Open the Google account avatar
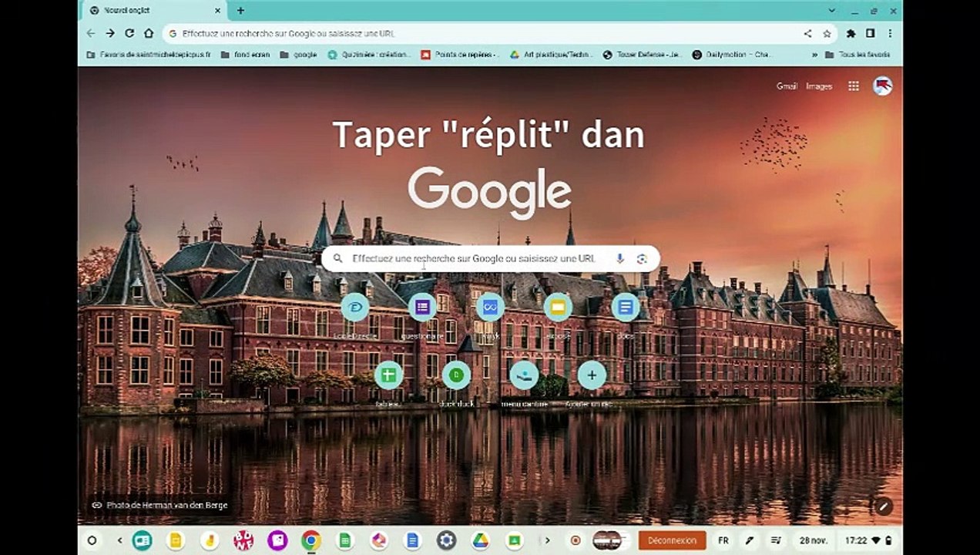This screenshot has height=555, width=980. (882, 86)
